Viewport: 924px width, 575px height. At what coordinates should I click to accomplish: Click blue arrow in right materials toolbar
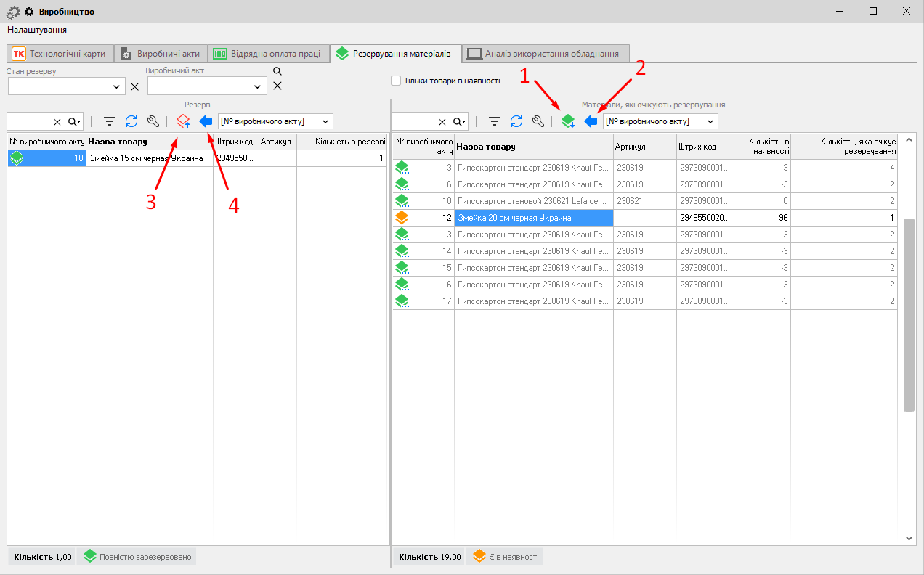point(591,121)
